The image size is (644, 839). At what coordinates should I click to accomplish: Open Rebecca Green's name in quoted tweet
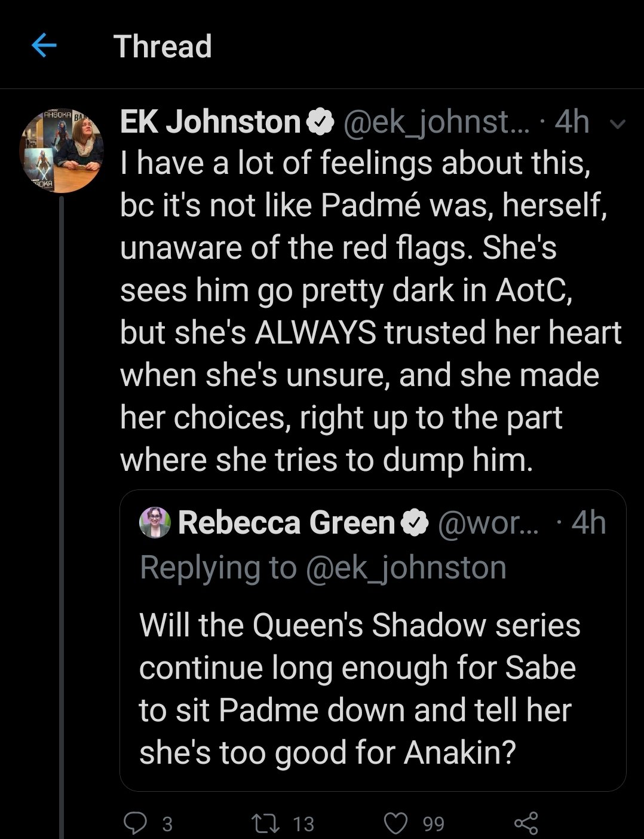point(287,522)
